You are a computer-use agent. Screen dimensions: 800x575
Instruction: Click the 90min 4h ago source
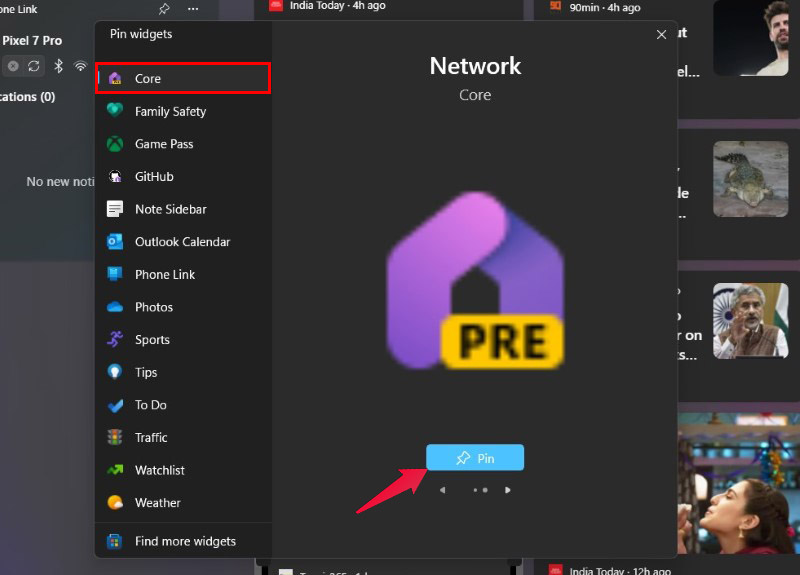(605, 7)
